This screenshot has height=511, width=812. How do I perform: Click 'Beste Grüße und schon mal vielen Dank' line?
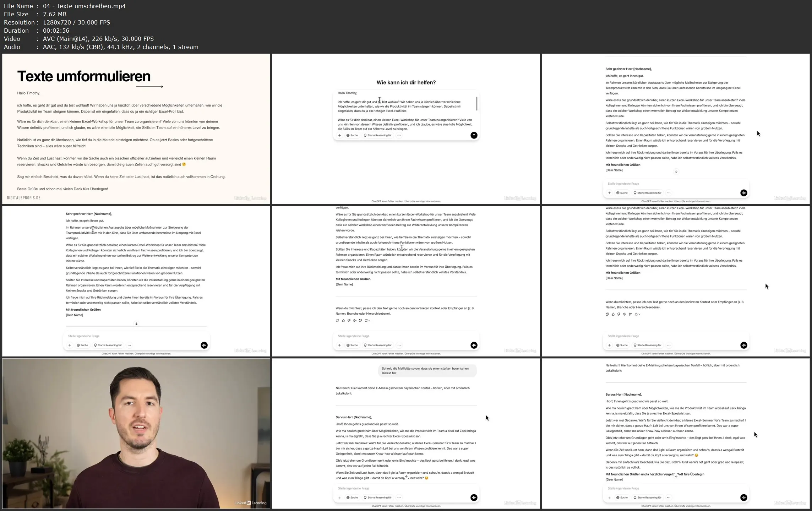tap(62, 189)
